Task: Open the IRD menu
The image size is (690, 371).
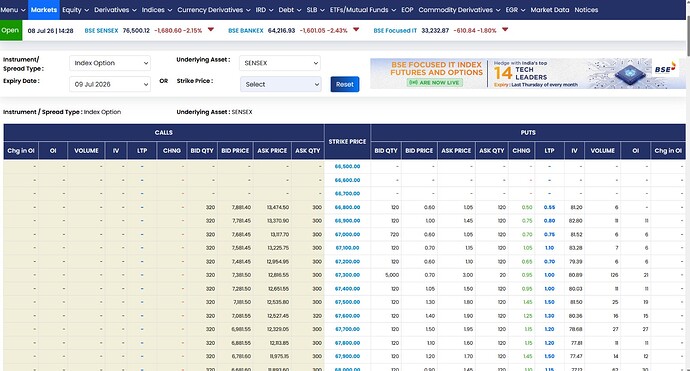Action: 264,10
